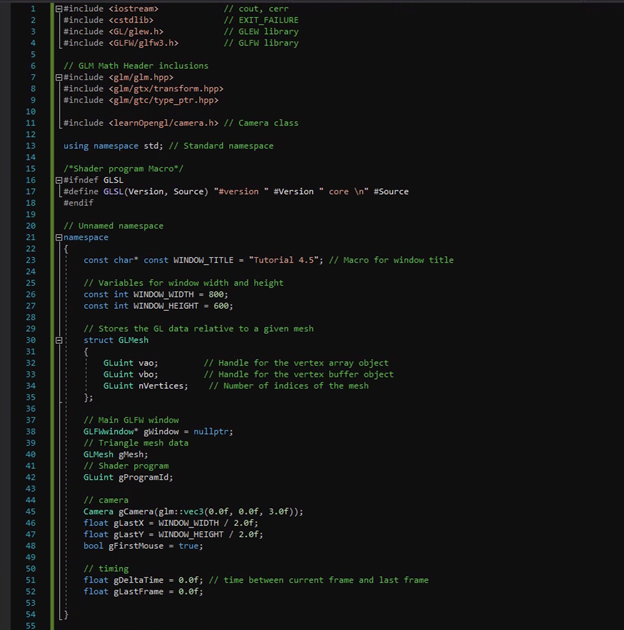Click the vao member name
Screen dimensions: 624x630
coord(146,363)
